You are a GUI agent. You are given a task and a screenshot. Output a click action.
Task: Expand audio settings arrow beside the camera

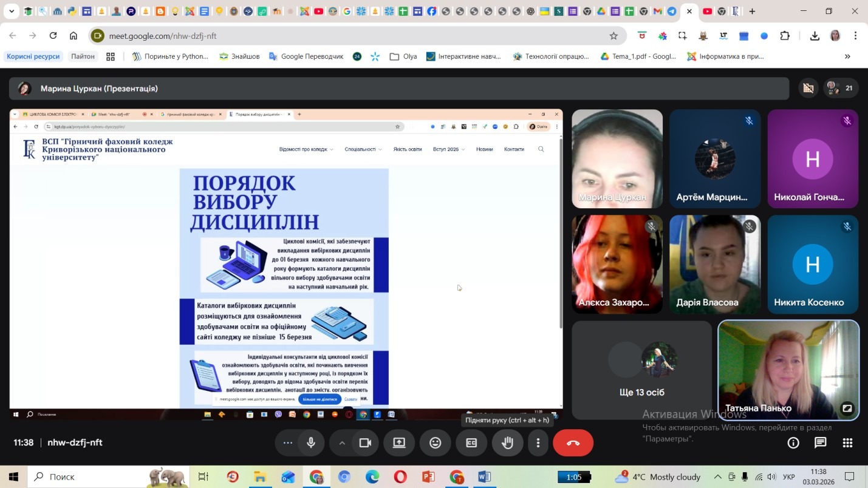pos(342,443)
